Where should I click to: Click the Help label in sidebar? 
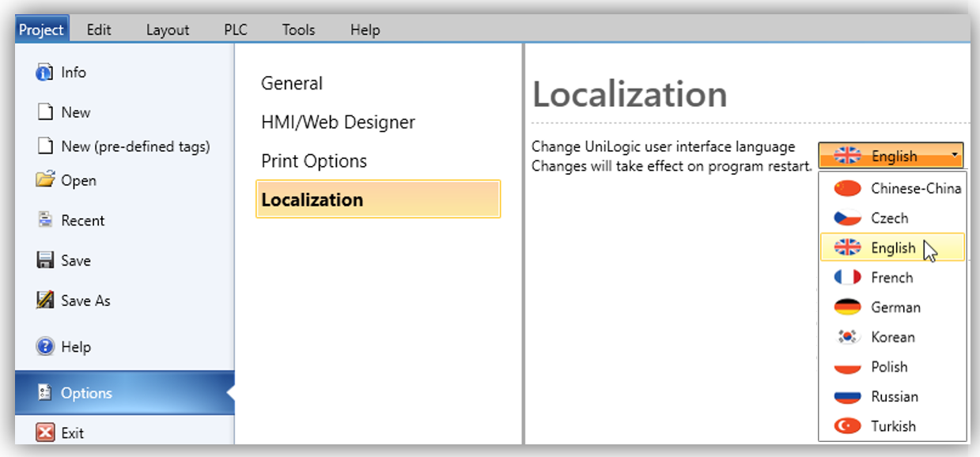(x=76, y=347)
